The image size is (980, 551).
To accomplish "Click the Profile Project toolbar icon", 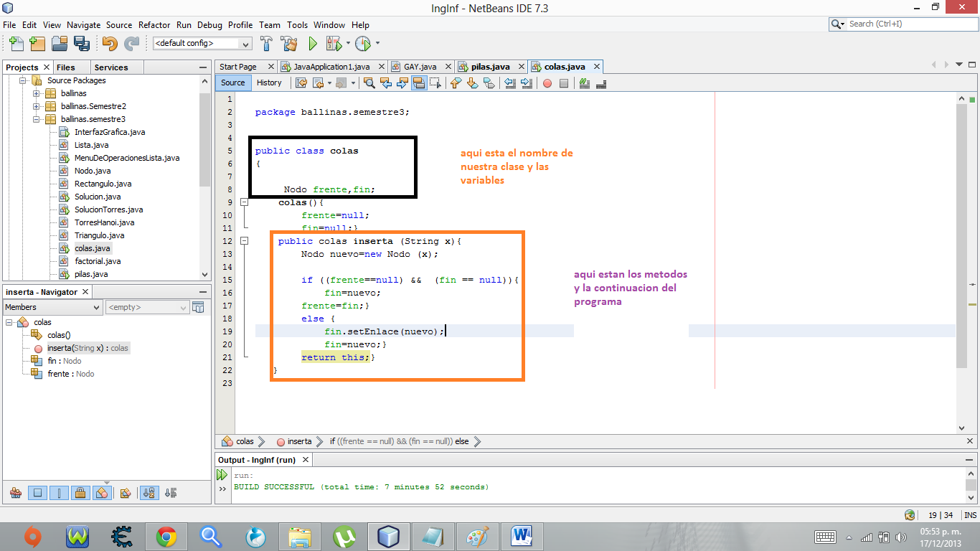I will (x=364, y=43).
